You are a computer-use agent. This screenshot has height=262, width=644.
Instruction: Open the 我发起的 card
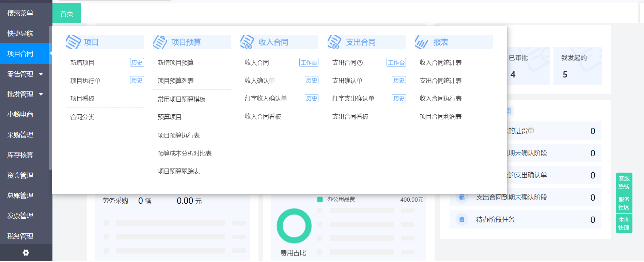pos(578,66)
